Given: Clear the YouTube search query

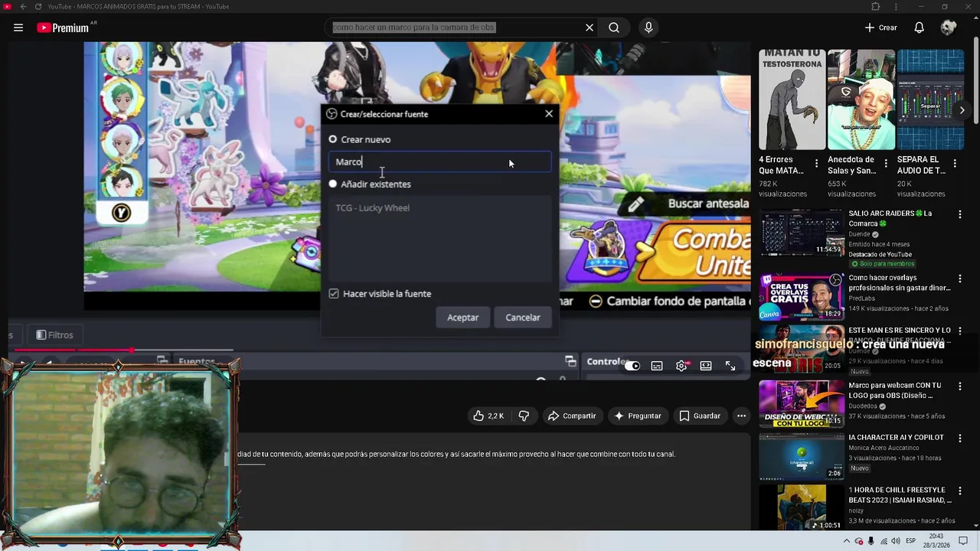Looking at the screenshot, I should pos(590,28).
